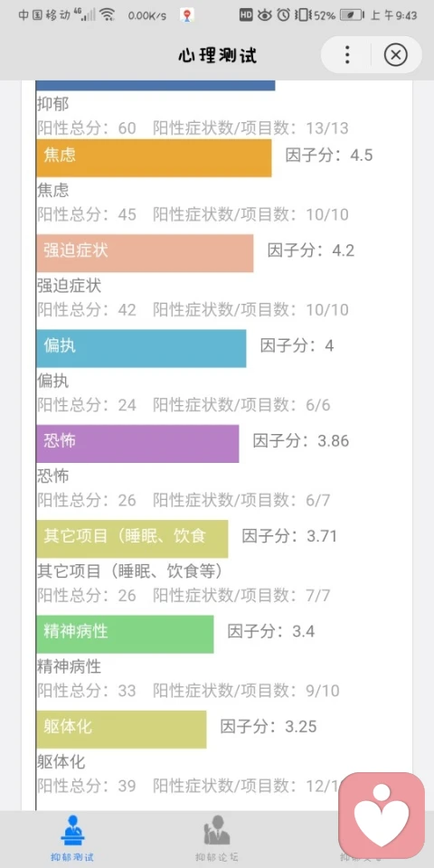Tap the blue 偏执 bar
Viewport: 434px width, 868px height.
point(141,348)
